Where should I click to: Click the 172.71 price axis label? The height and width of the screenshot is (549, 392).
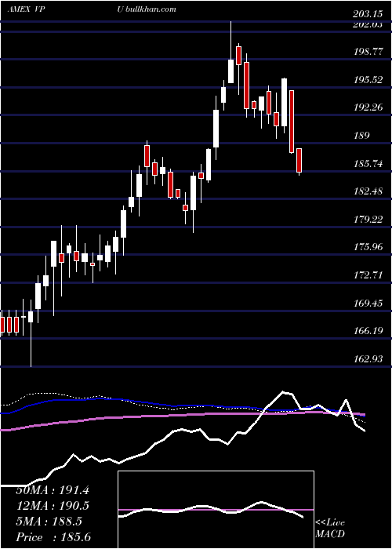tap(368, 274)
